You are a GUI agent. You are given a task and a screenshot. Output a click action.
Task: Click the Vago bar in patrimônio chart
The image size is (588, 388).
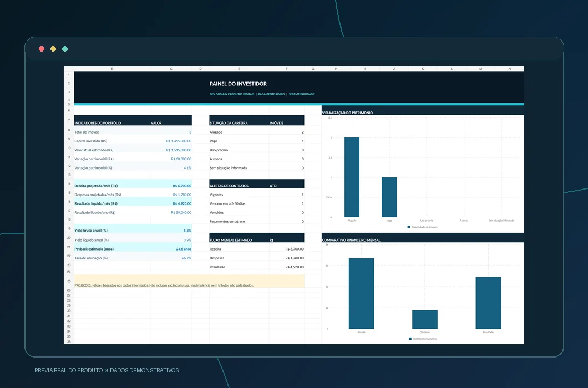pos(389,197)
